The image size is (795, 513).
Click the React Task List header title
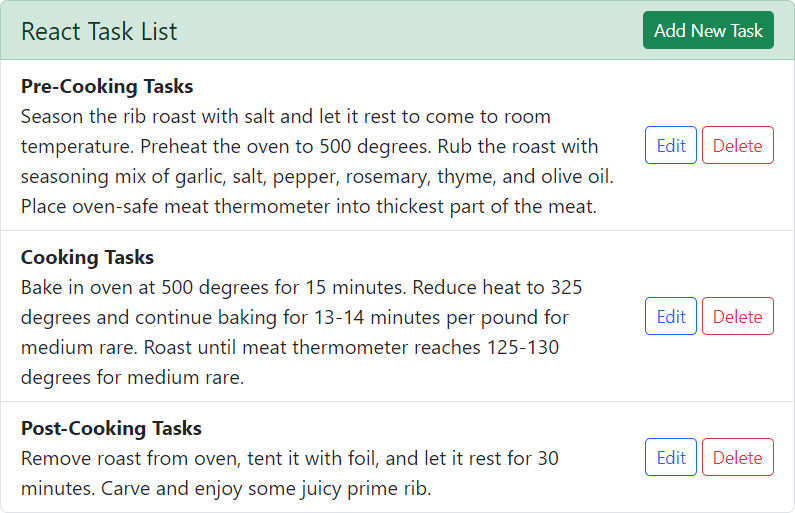pos(99,31)
